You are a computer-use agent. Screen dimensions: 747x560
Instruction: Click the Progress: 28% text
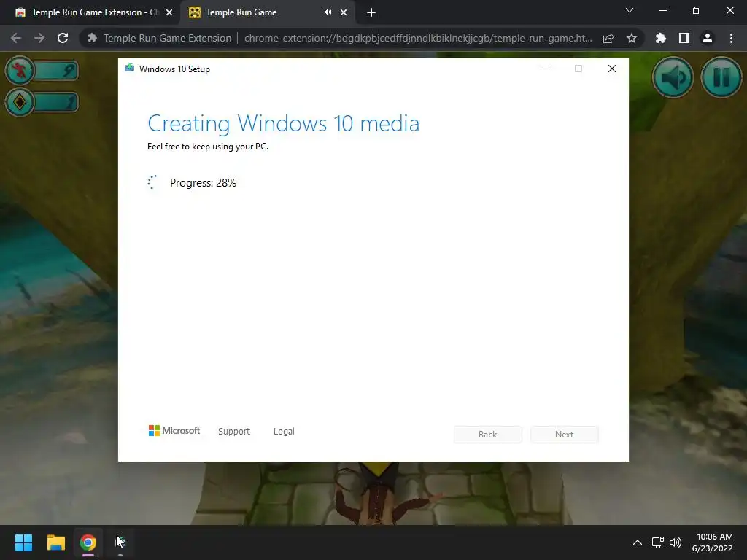(x=203, y=183)
